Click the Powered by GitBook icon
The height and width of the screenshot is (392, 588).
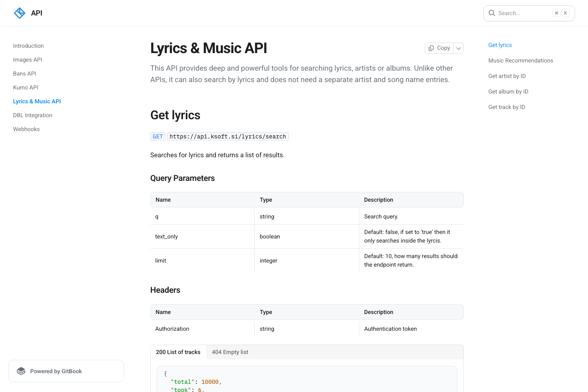(21, 371)
